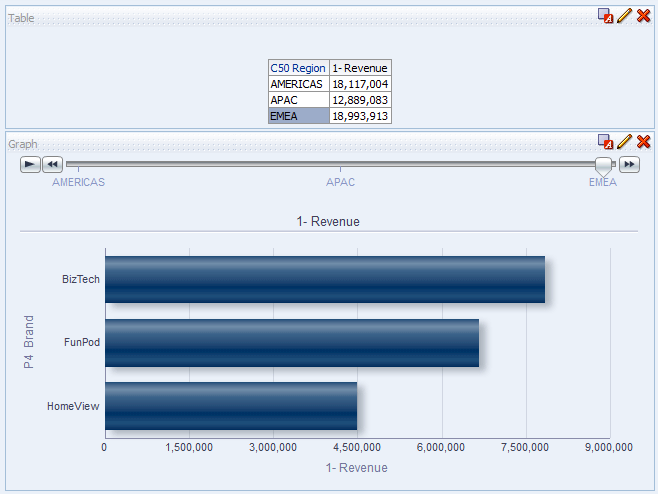Click the FunPod bar in graph
658x494 pixels.
pos(291,343)
